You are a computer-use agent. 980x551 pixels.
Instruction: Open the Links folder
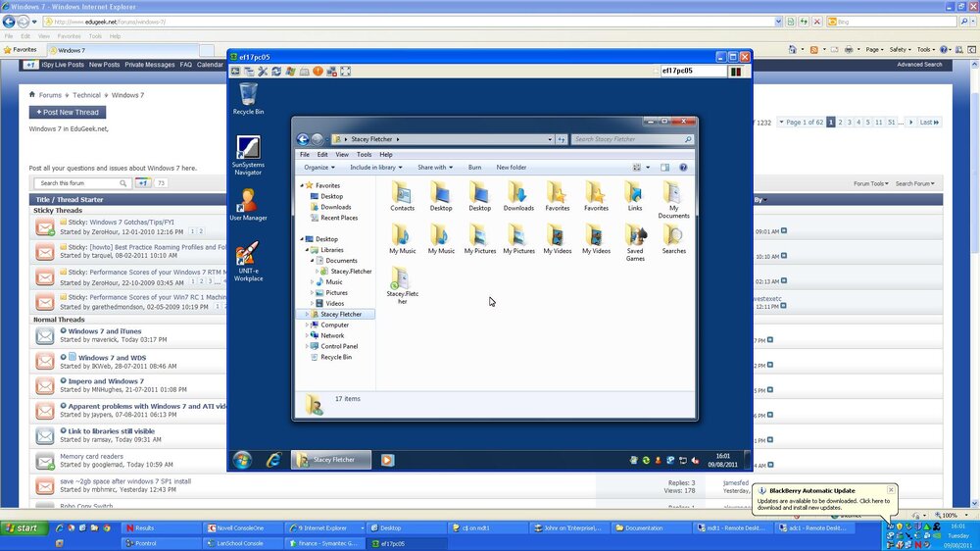[634, 196]
